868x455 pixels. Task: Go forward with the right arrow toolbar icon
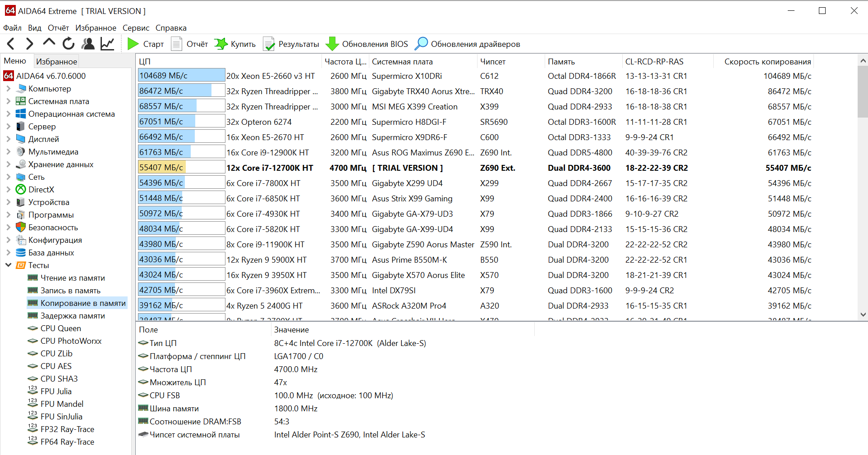[x=30, y=44]
